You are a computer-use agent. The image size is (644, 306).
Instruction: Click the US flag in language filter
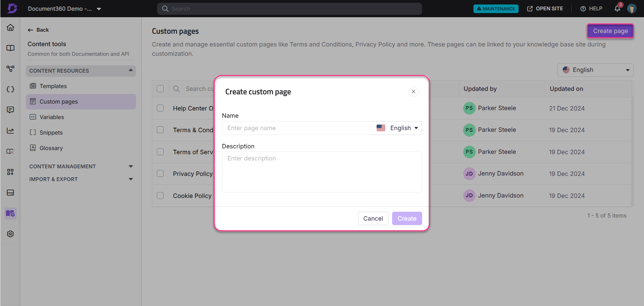[566, 70]
